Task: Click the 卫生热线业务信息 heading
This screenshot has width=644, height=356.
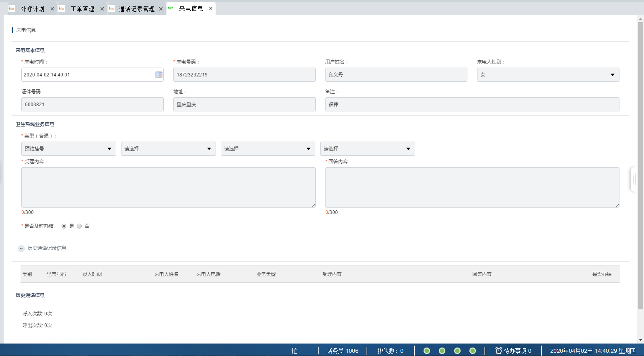Action: pos(35,124)
